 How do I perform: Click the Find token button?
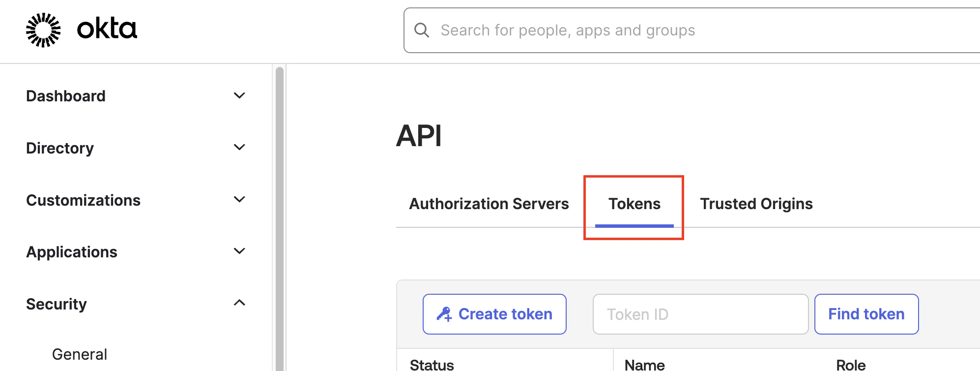866,314
